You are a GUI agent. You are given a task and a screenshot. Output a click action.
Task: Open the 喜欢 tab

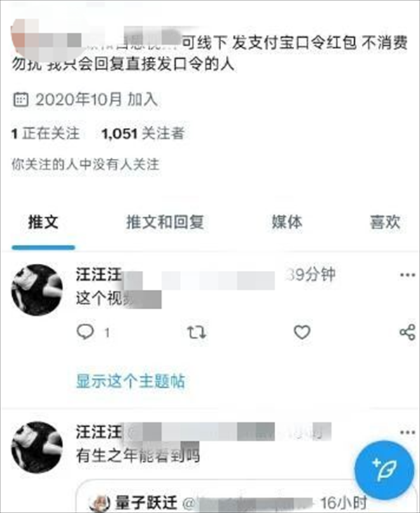pos(385,223)
